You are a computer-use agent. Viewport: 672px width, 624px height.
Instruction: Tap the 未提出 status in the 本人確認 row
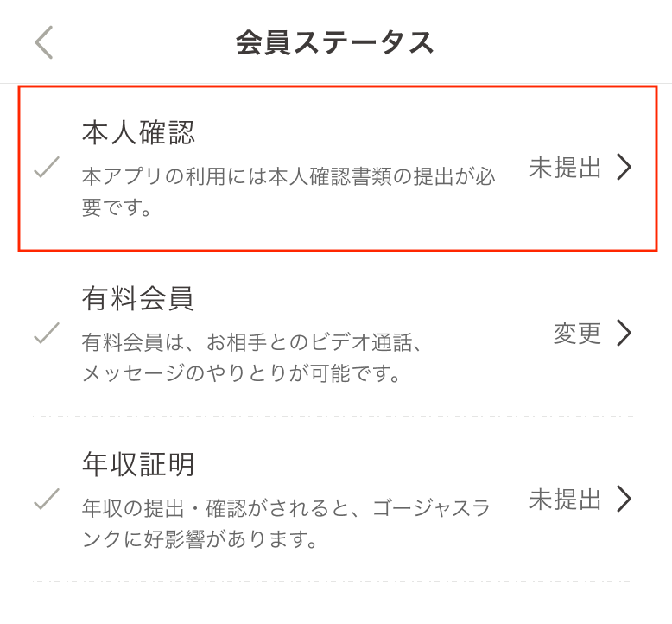(565, 168)
